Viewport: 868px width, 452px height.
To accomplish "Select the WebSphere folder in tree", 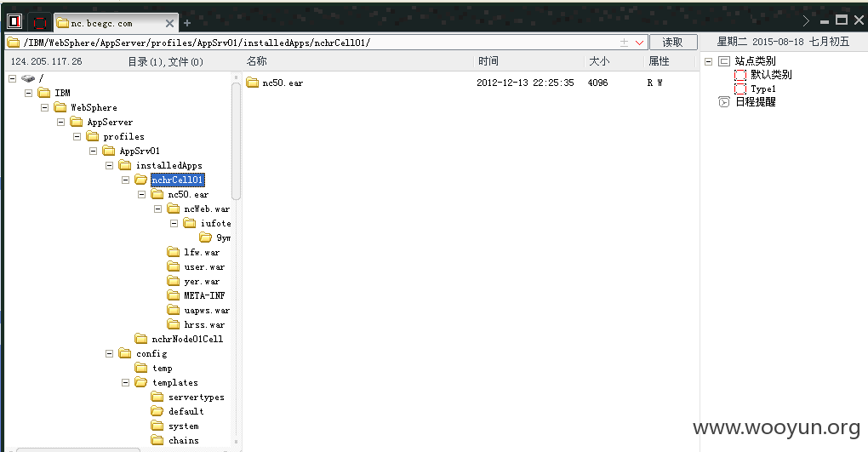I will pos(85,107).
